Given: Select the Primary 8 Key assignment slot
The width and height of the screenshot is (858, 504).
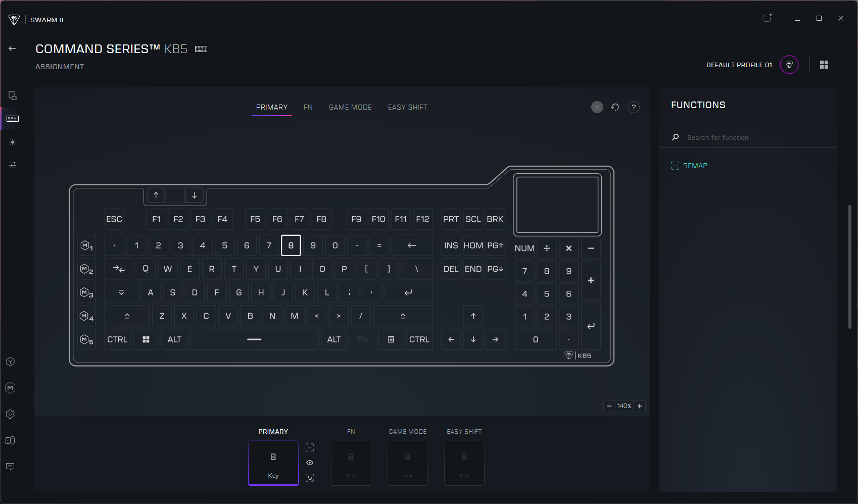Looking at the screenshot, I should pos(273,463).
